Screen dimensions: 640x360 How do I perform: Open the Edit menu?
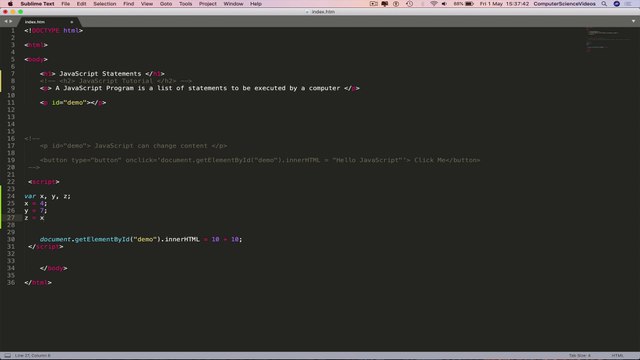(x=81, y=4)
